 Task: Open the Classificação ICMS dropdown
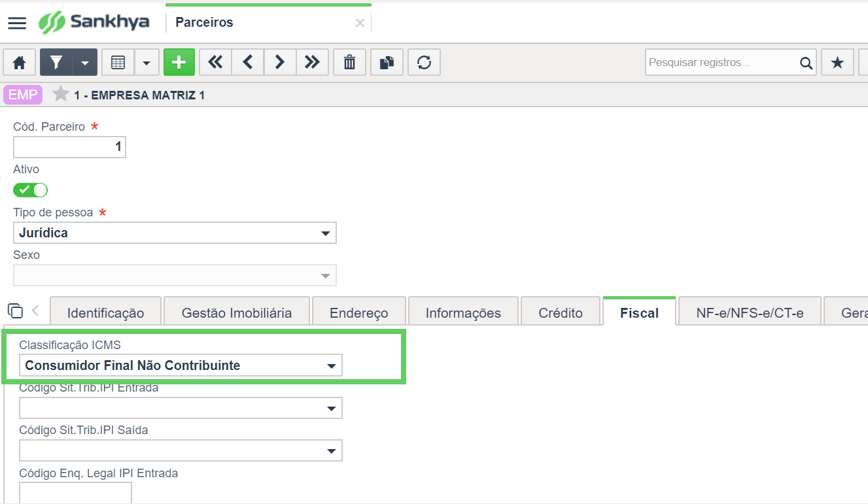coord(181,365)
